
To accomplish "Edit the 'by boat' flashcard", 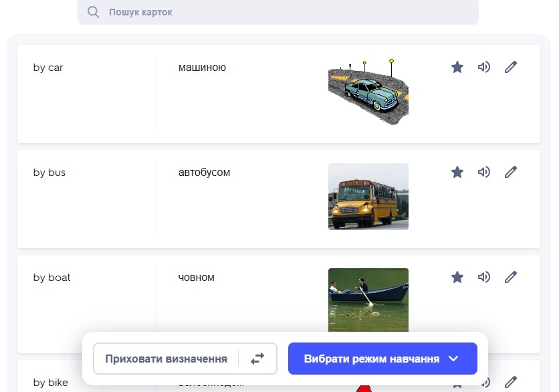I will 511,277.
